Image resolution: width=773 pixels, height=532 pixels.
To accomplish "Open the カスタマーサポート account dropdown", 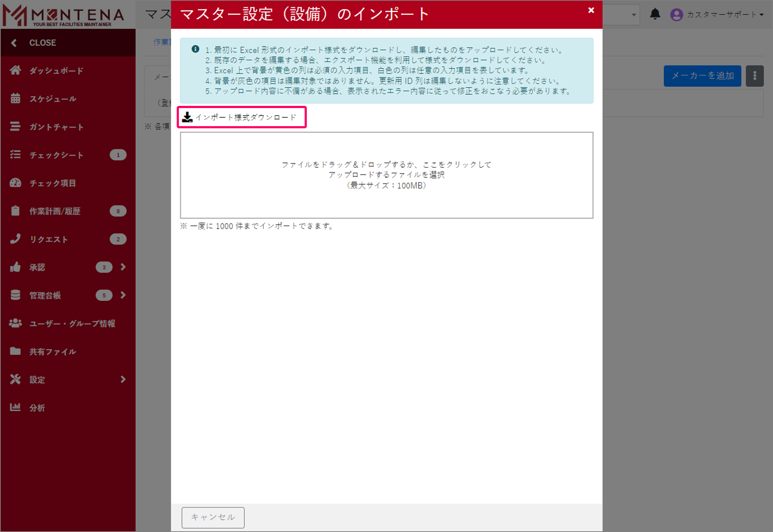I will click(723, 14).
